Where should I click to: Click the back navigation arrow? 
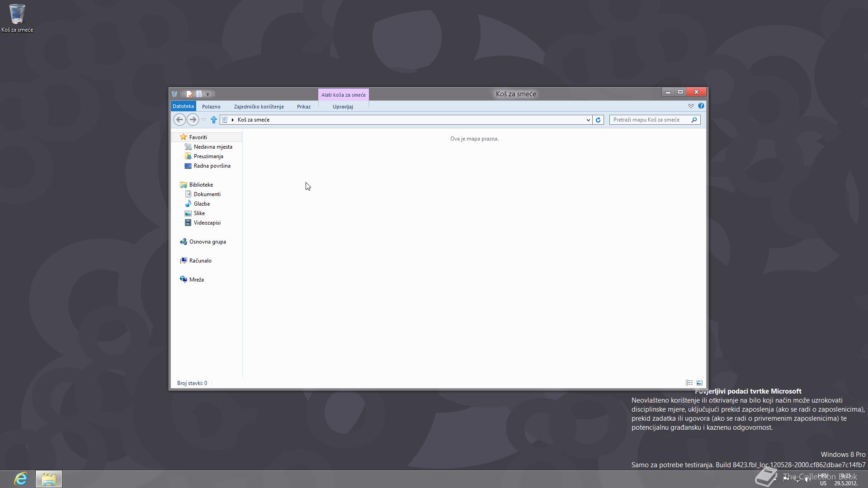[179, 119]
